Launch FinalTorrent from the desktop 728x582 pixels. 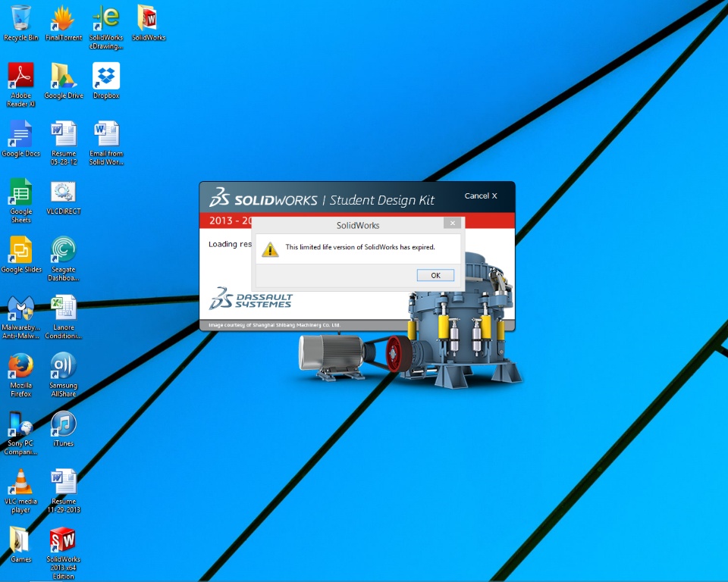(64, 23)
